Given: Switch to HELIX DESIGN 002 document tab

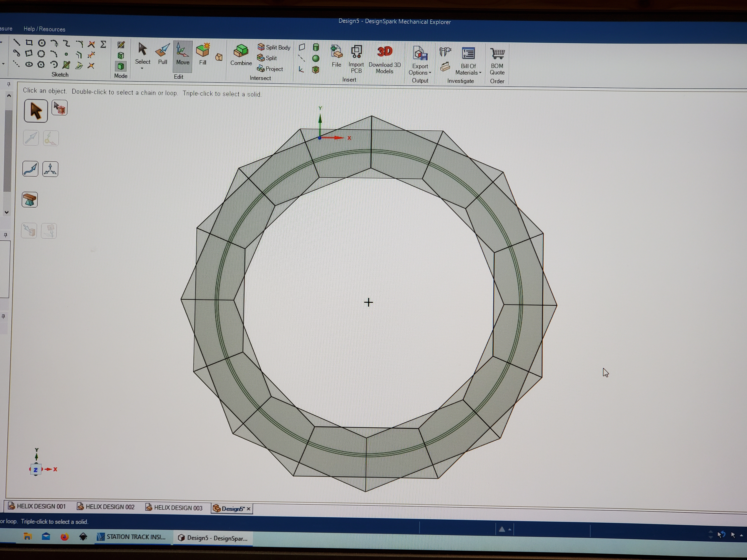Looking at the screenshot, I should [x=106, y=507].
